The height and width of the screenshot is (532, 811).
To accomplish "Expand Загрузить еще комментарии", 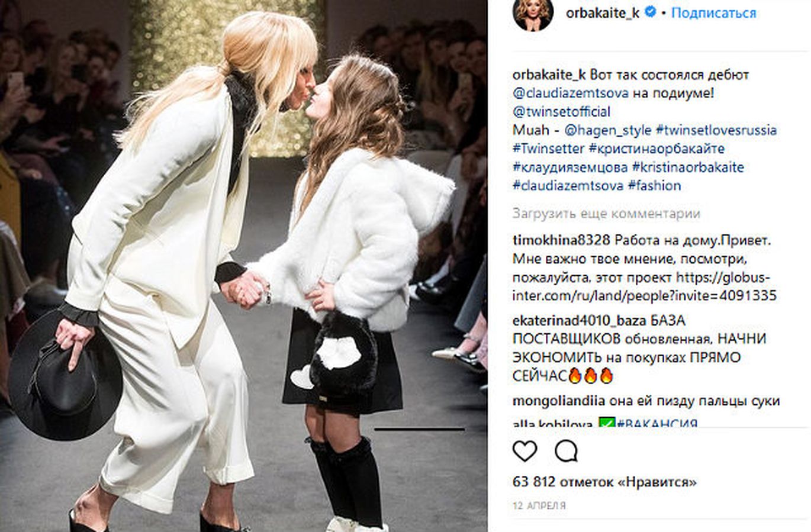I will click(x=606, y=213).
